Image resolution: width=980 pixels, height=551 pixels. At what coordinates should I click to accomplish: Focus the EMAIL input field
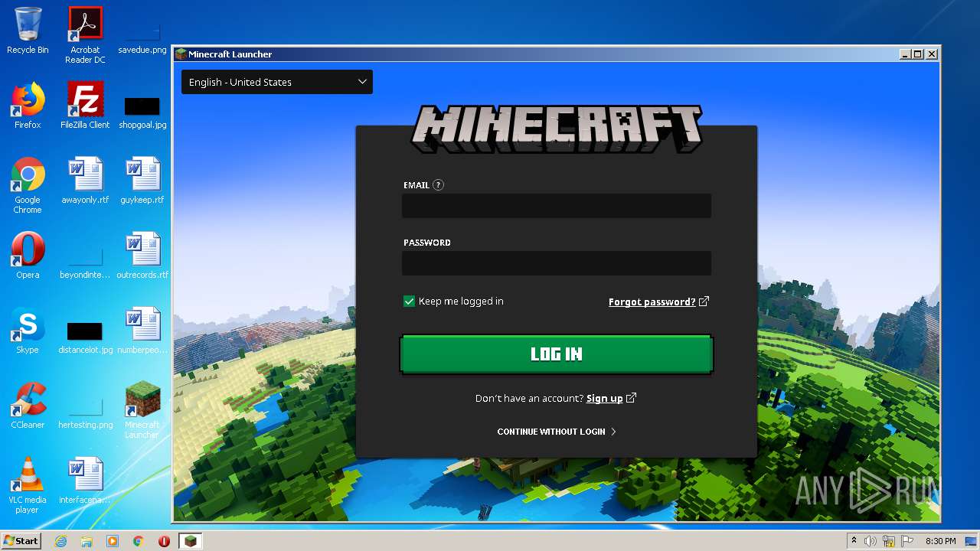point(557,206)
